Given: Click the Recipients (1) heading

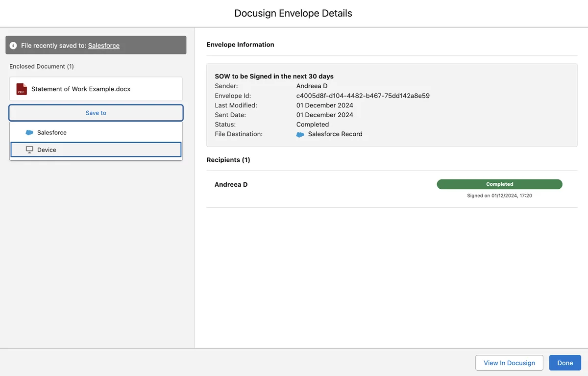Looking at the screenshot, I should coord(228,160).
